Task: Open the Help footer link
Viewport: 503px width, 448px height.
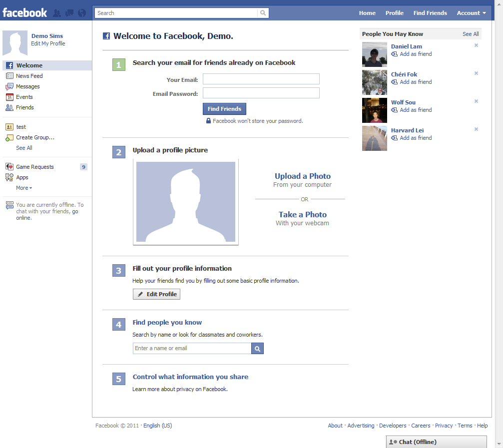Action: [482, 426]
